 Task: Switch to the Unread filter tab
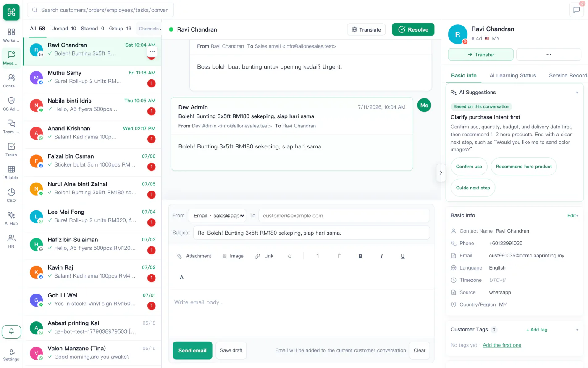click(x=64, y=29)
